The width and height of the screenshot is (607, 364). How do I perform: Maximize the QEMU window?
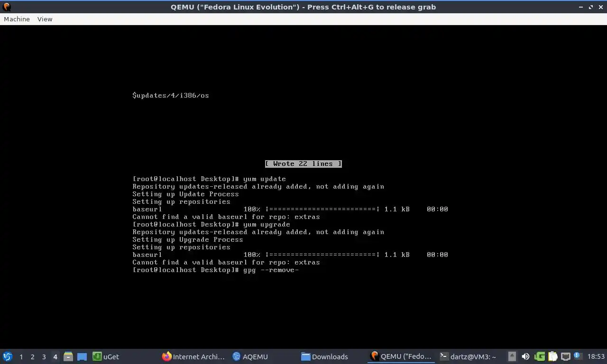(x=591, y=7)
